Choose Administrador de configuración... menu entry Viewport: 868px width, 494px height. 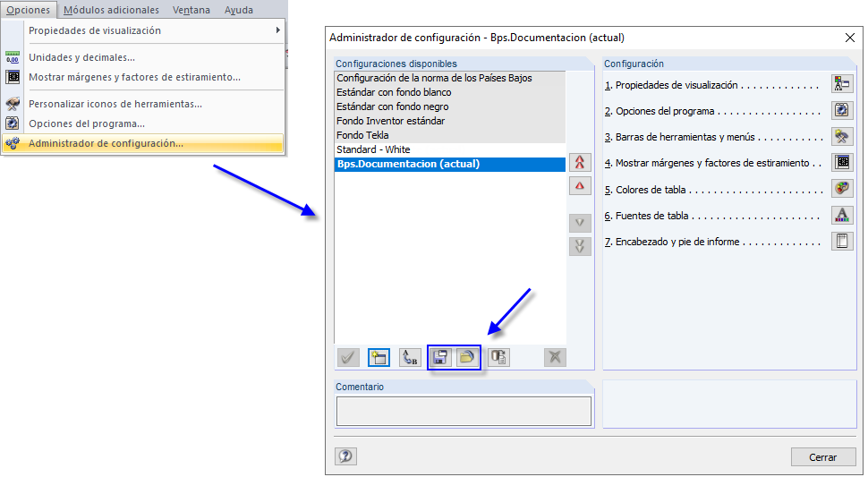click(144, 143)
